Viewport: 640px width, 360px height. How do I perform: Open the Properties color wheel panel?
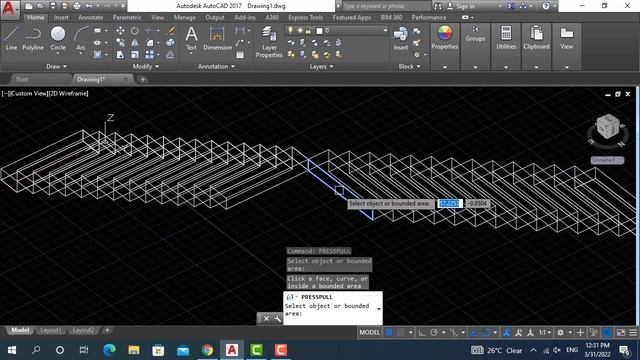444,38
